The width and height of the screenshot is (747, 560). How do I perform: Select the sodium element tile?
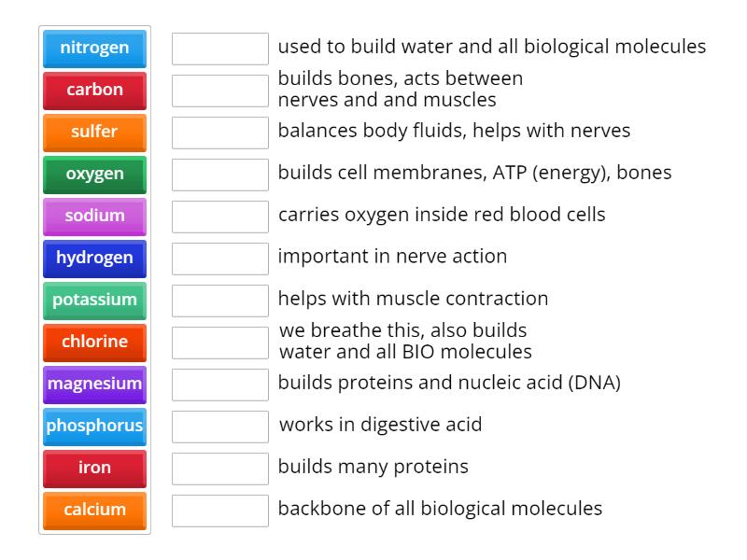tap(93, 217)
